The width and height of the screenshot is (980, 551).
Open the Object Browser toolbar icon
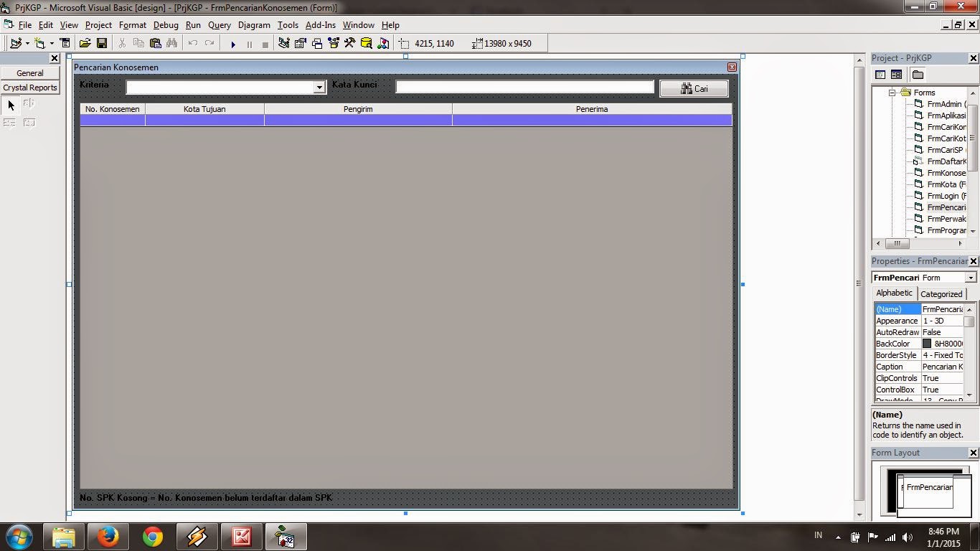click(332, 43)
